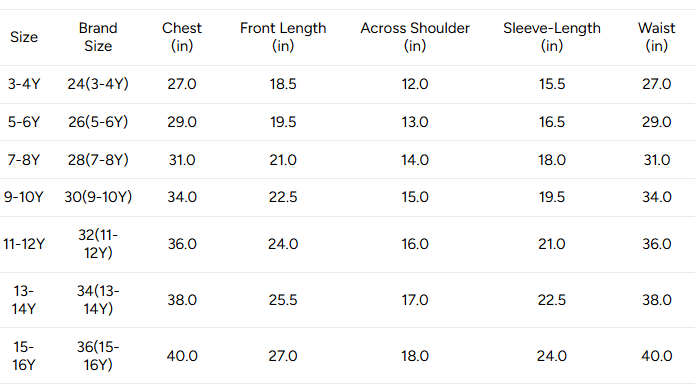Click the Brand Size column header
Viewport: 695px width, 387px height.
[98, 37]
